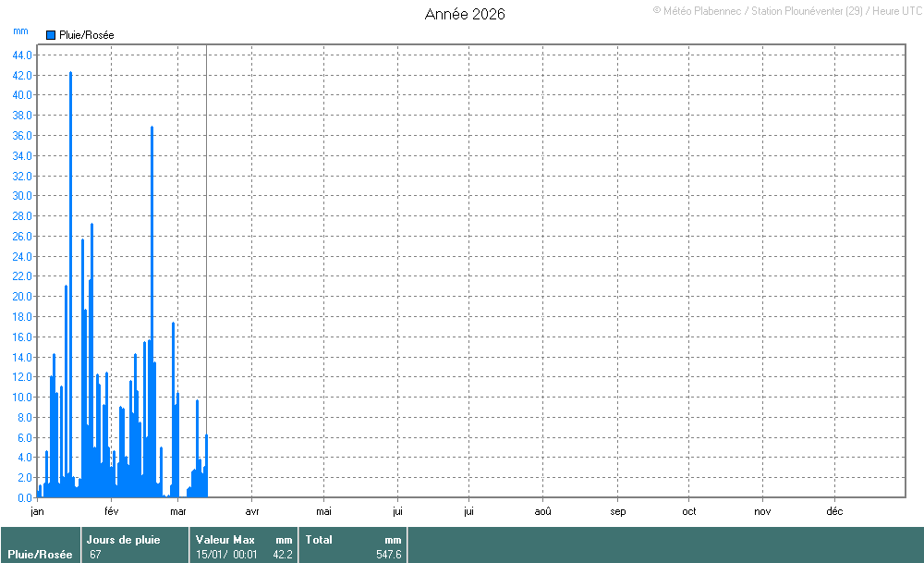Click the Pluie/Rosée legend label text

coord(86,35)
